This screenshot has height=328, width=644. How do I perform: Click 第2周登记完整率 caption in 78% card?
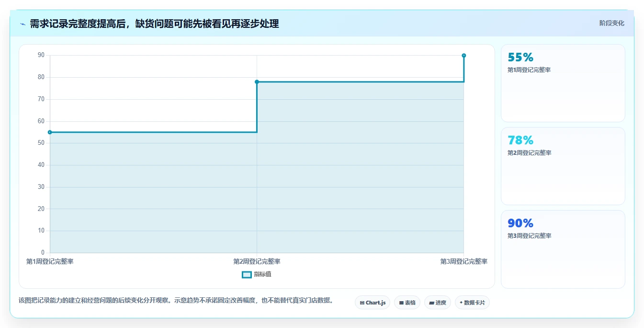529,152
